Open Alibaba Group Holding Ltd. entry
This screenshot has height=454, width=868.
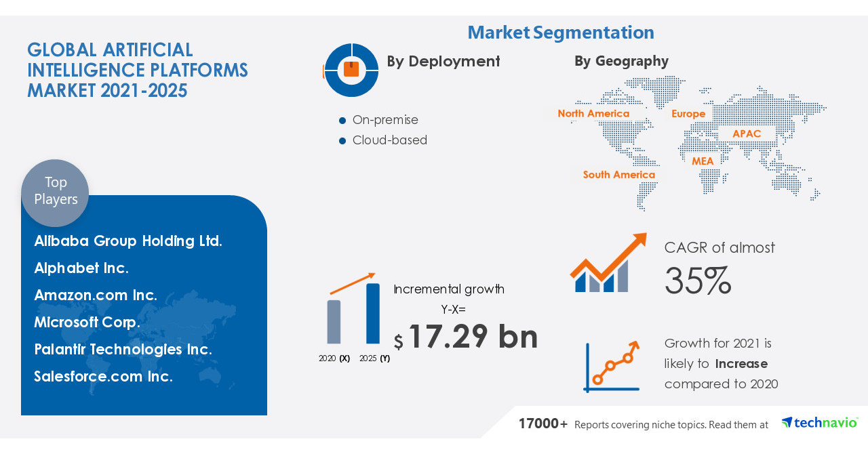point(128,241)
